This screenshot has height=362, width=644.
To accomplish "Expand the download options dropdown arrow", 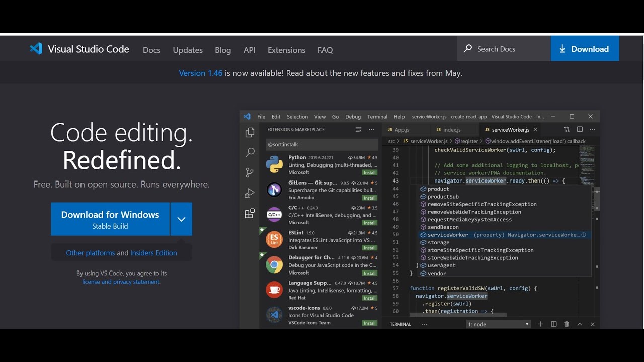I will [181, 219].
